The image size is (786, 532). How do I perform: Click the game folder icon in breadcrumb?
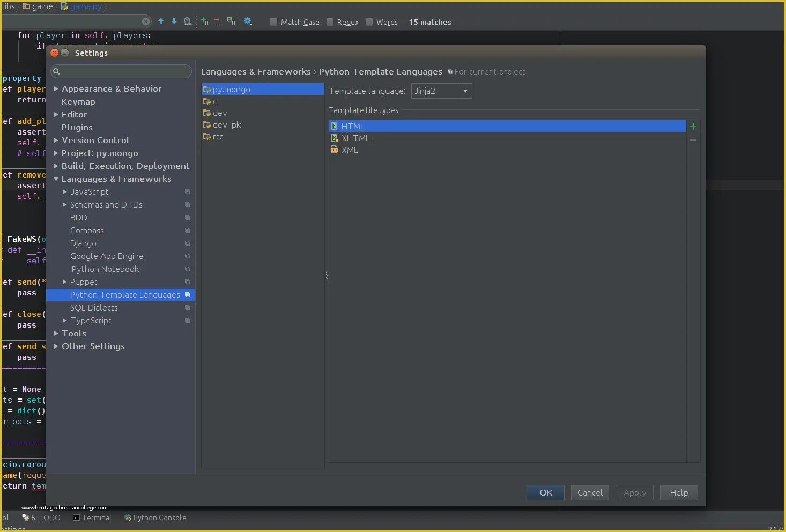click(26, 6)
